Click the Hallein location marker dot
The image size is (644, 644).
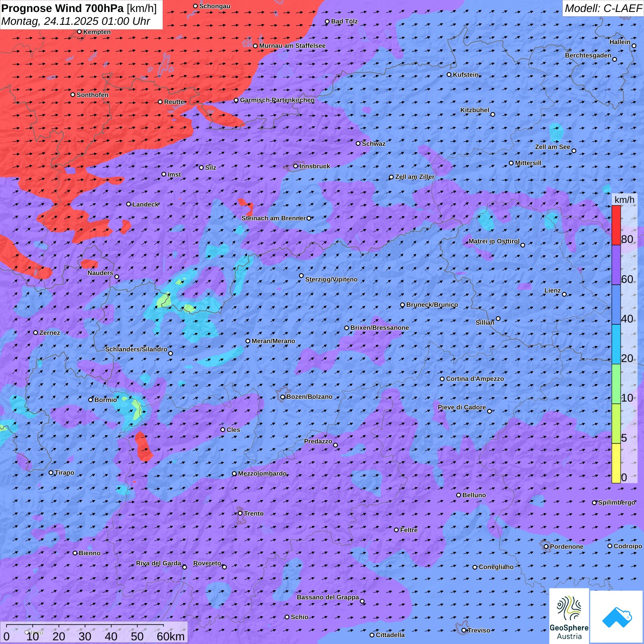click(x=634, y=46)
